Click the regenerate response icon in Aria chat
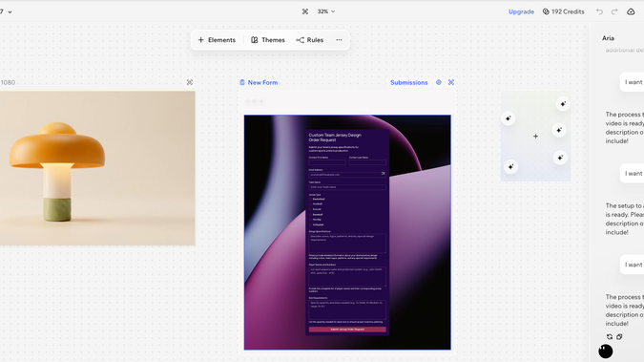This screenshot has width=644, height=362. [610, 336]
